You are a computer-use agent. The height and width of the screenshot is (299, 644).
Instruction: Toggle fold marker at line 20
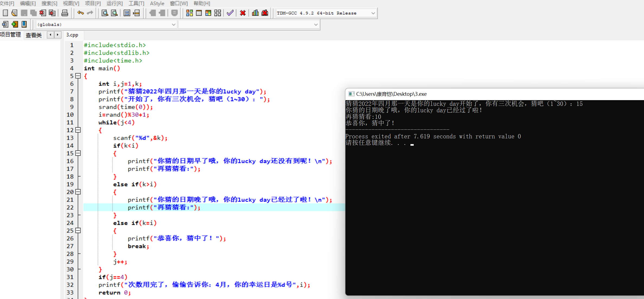point(78,192)
